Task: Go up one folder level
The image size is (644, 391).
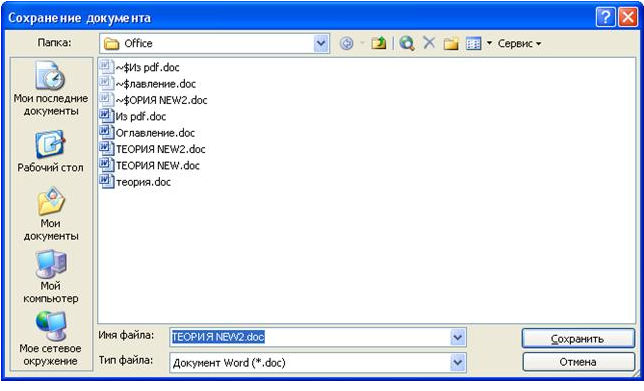Action: (378, 43)
